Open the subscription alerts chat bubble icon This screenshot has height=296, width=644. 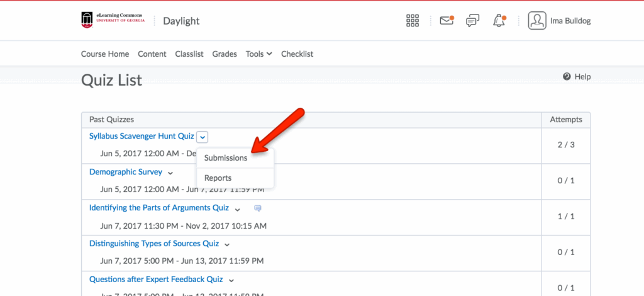coord(472,21)
